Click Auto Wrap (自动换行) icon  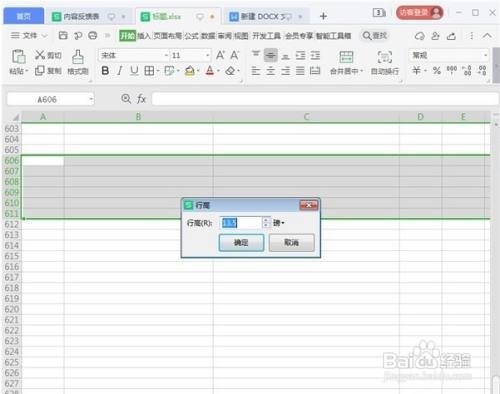(385, 57)
